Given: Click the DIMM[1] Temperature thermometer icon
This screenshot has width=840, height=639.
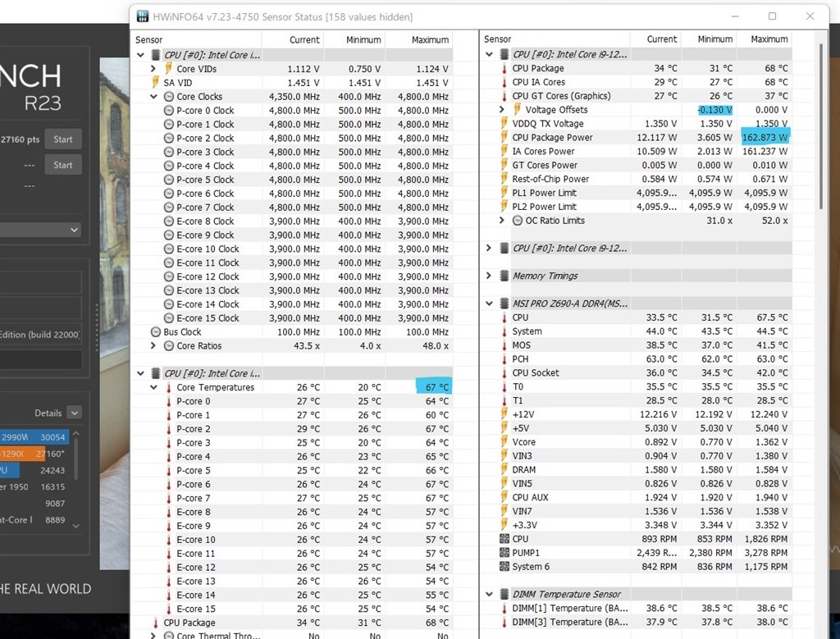Looking at the screenshot, I should pyautogui.click(x=504, y=609).
